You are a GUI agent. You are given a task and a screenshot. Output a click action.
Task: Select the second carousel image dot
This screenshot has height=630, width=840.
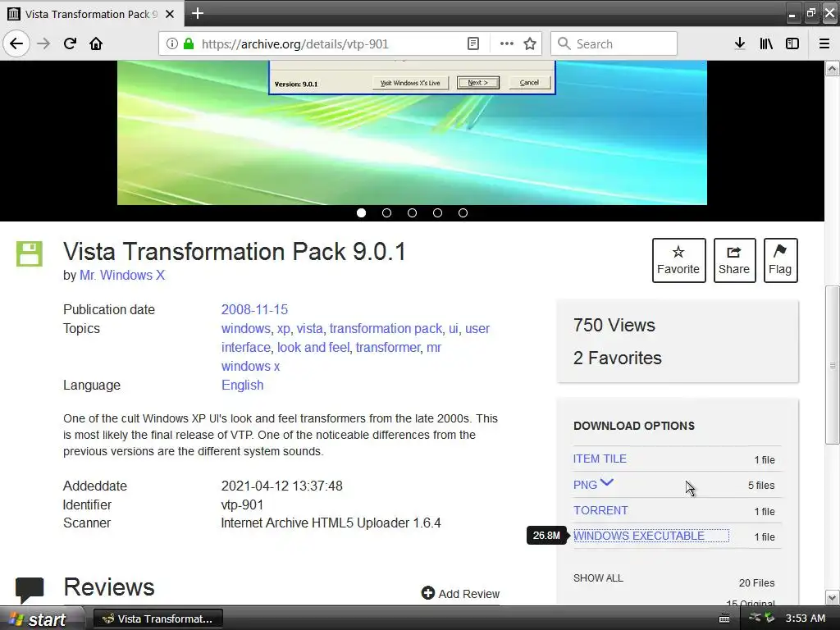click(386, 213)
